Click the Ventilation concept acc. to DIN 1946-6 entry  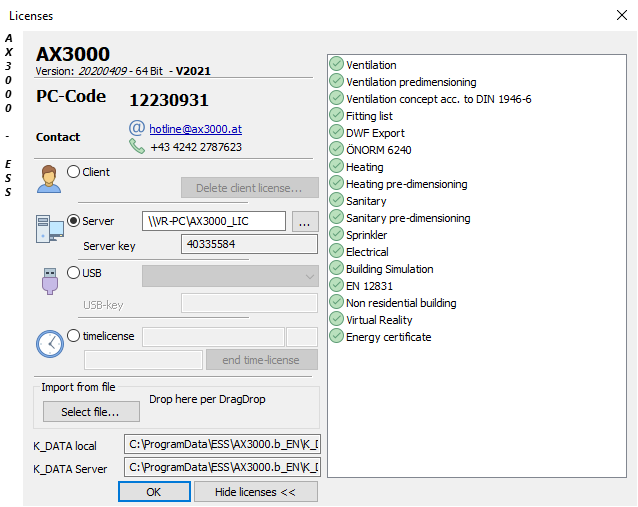439,99
